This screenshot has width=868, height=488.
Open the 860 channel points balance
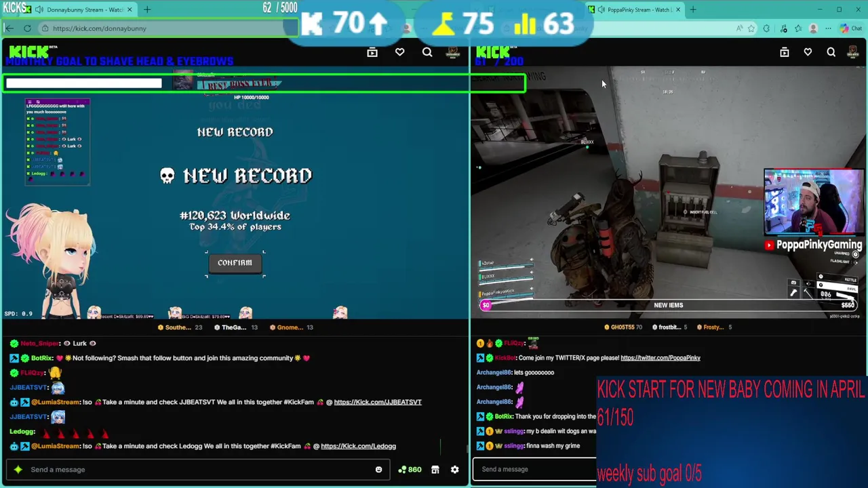tap(410, 469)
